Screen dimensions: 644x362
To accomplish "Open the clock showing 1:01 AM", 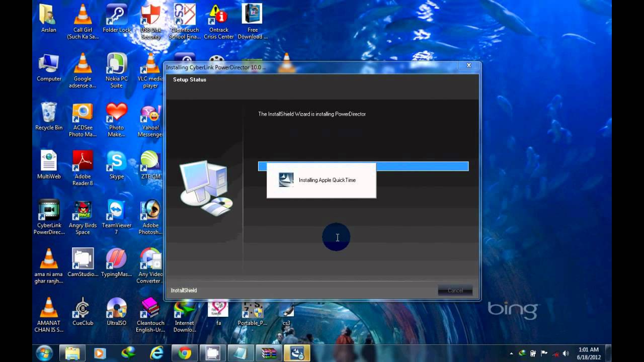I will click(x=588, y=353).
